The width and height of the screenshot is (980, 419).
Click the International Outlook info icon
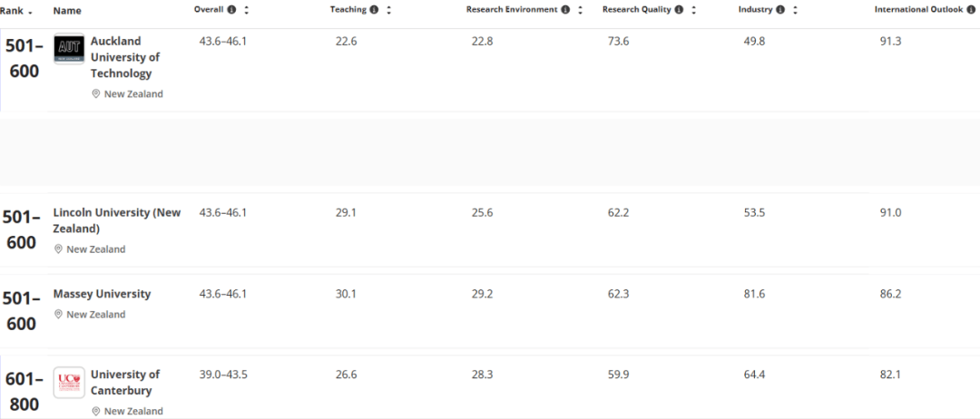971,10
